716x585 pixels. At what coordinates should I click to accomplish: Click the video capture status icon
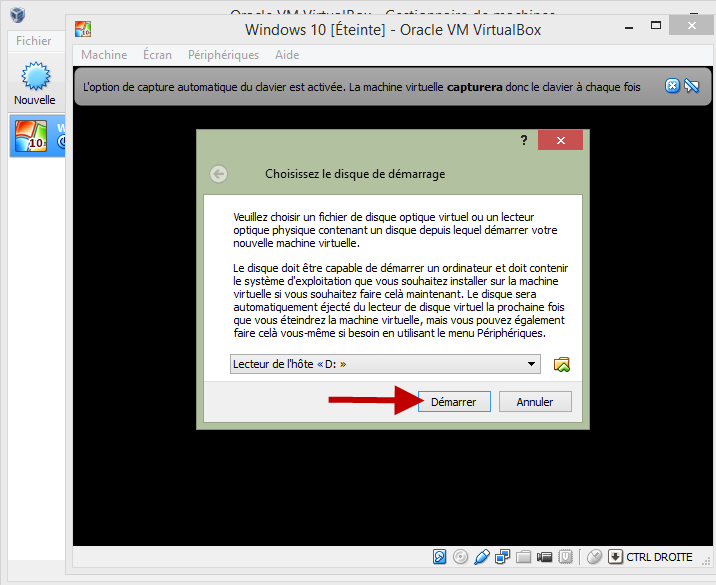(x=544, y=557)
